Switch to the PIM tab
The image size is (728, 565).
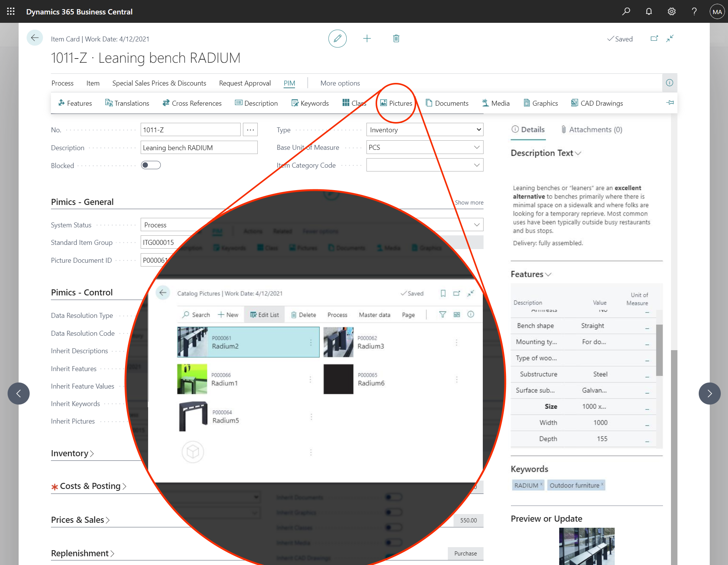289,83
